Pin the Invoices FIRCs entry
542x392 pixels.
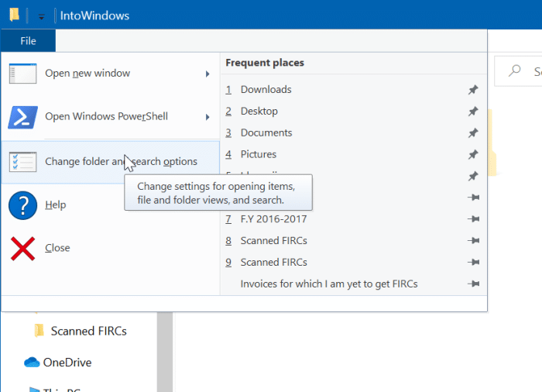tap(474, 284)
